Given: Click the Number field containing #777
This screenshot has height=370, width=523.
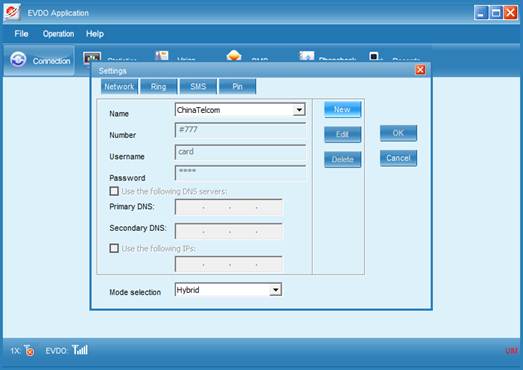Looking at the screenshot, I should pos(240,130).
